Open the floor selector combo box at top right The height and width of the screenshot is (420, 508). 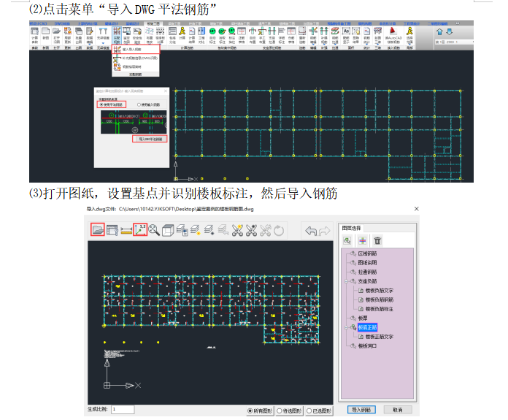[454, 42]
